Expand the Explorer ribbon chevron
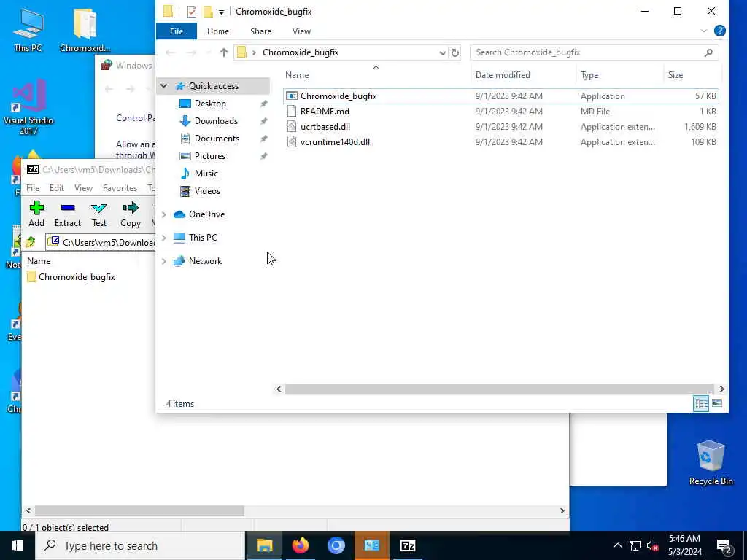Image resolution: width=747 pixels, height=560 pixels. click(x=704, y=31)
